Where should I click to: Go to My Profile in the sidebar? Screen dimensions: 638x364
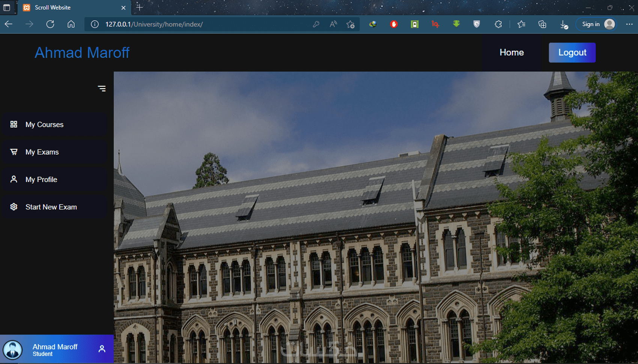point(54,179)
